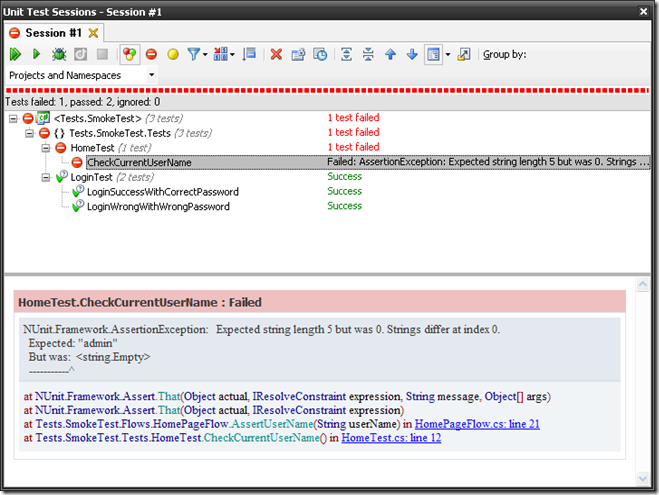Image resolution: width=659 pixels, height=495 pixels.
Task: Click the grayed-out profile tests icon
Action: [80, 54]
